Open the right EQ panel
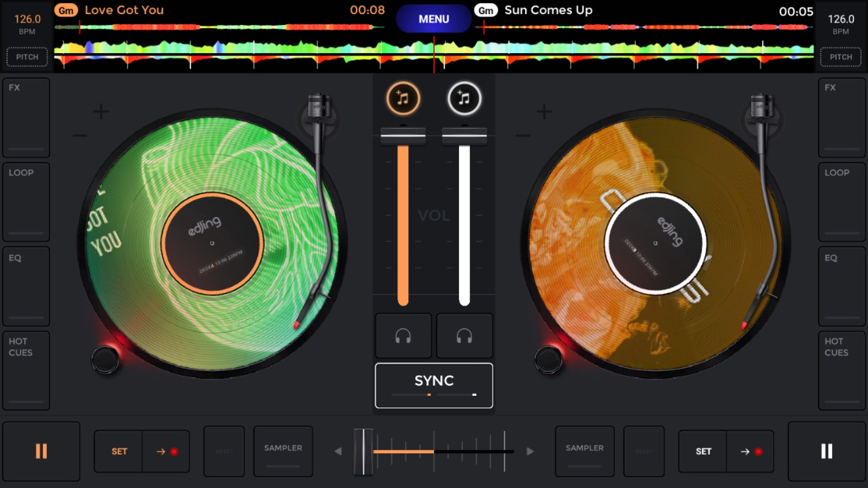This screenshot has width=868, height=488. coord(842,287)
